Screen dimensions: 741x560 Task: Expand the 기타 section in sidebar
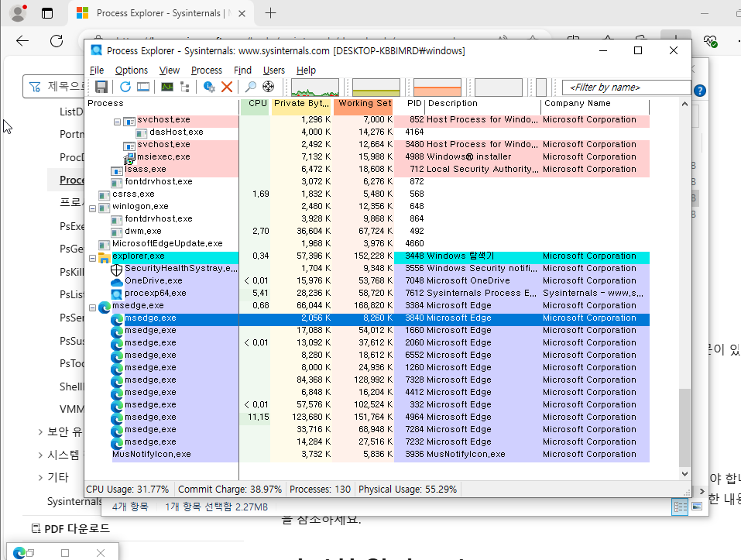40,477
